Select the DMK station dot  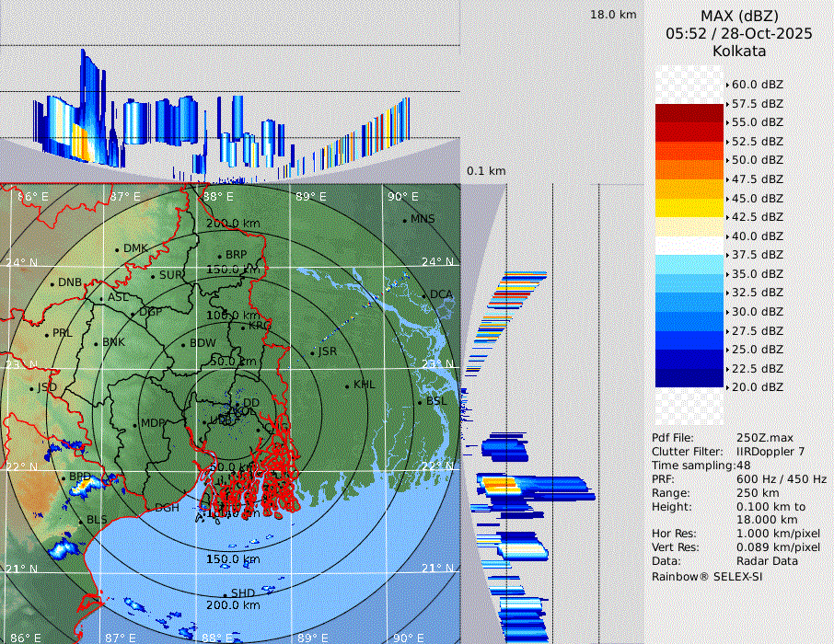pyautogui.click(x=118, y=249)
